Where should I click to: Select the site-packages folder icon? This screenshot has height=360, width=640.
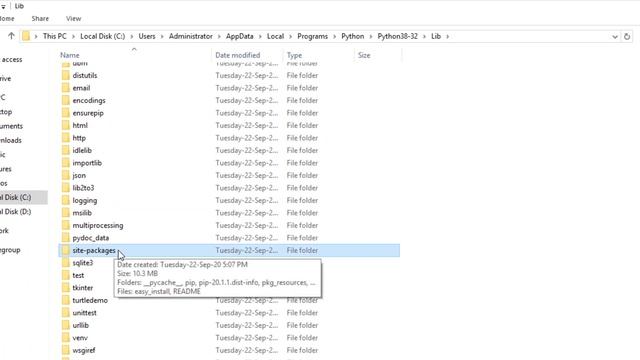(66, 250)
